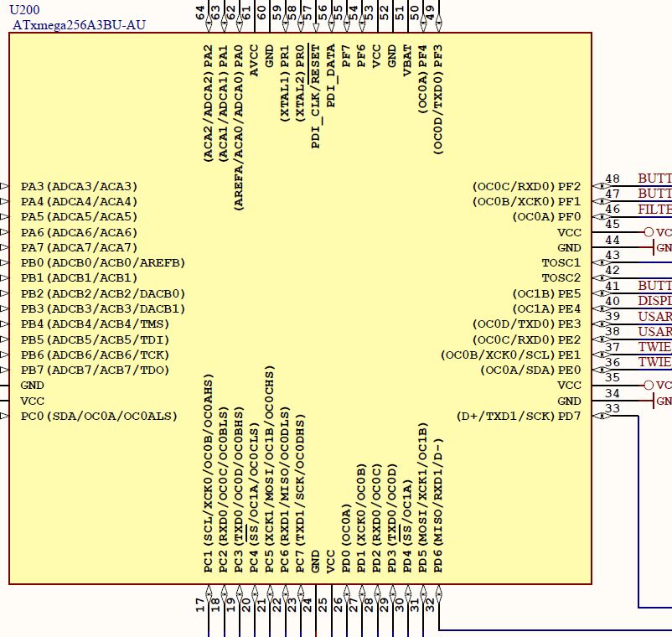Click the PDI_CLK/RESET pin label
This screenshot has height=637, width=672.
point(315,96)
